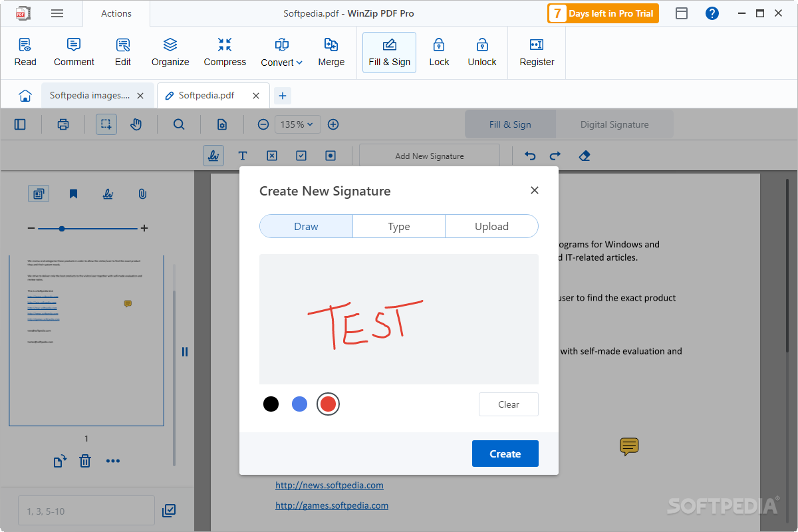Open the Help question mark icon
The height and width of the screenshot is (532, 798).
(x=712, y=13)
